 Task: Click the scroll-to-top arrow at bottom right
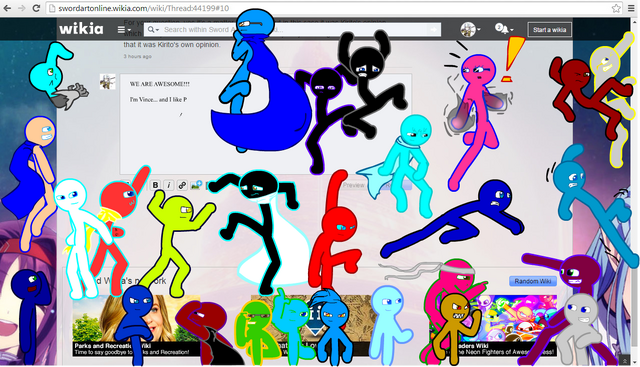624,360
